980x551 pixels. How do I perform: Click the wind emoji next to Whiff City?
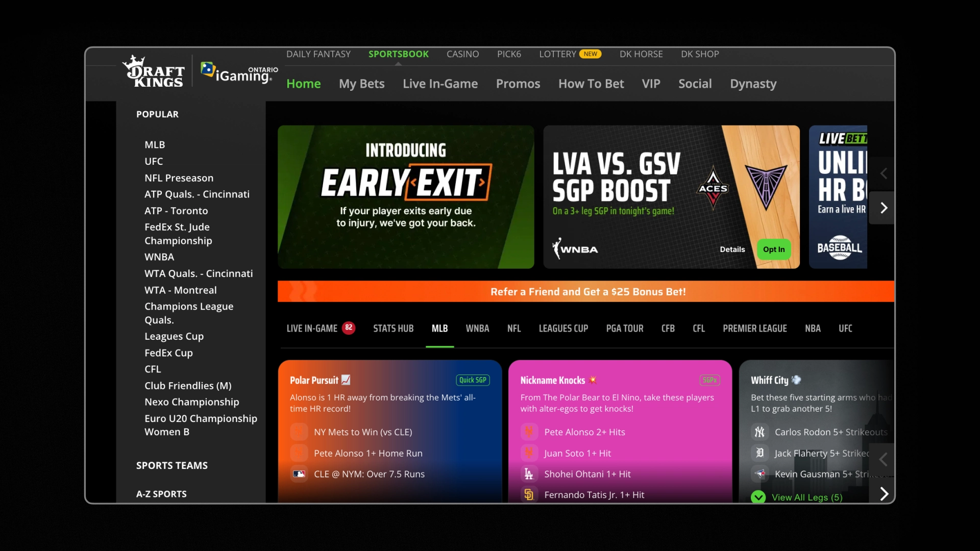796,380
